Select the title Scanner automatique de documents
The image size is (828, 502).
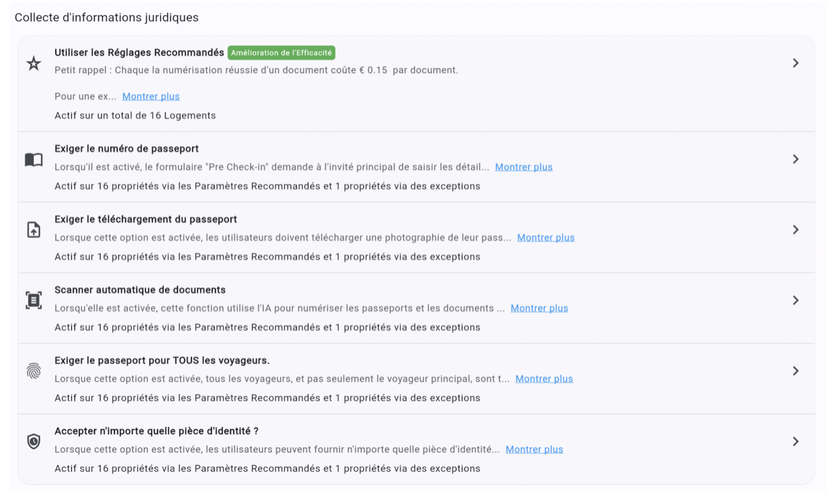pos(140,290)
